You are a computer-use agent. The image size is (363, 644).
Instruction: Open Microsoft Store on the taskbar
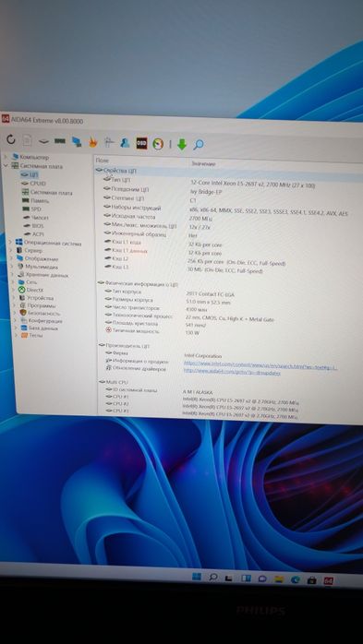coord(311,580)
